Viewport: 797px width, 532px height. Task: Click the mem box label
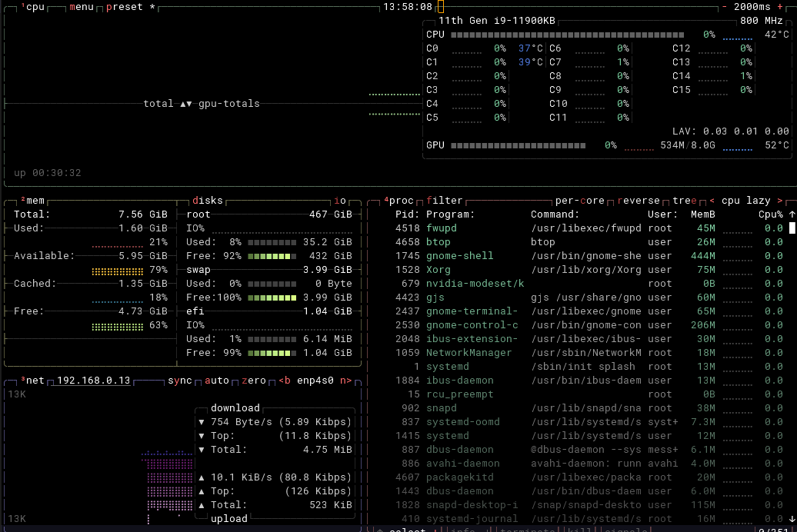coord(33,201)
